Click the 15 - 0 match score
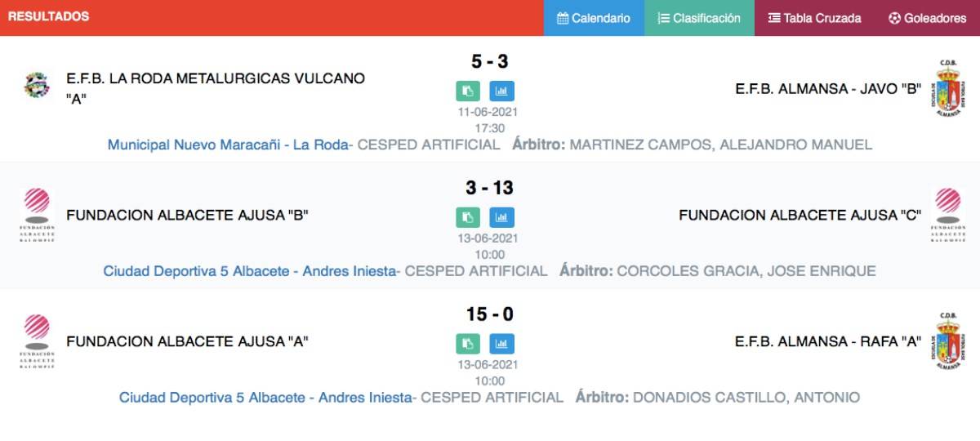The width and height of the screenshot is (980, 441). tap(490, 314)
